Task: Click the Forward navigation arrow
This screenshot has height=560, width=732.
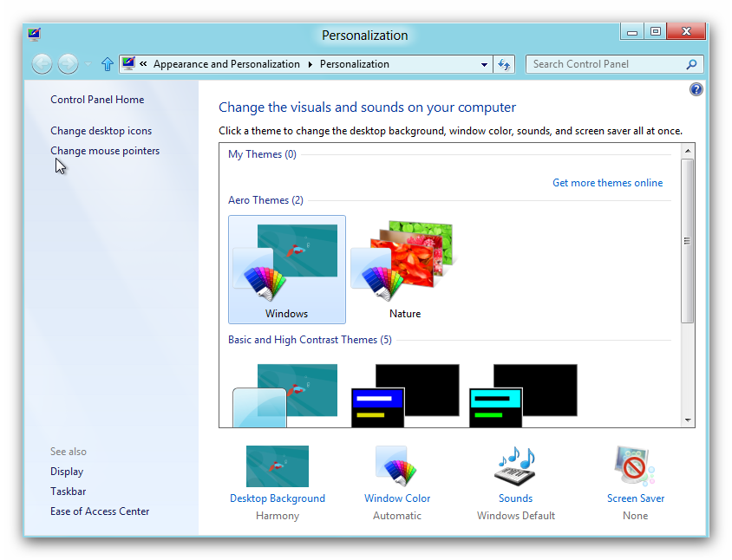Action: click(x=69, y=64)
